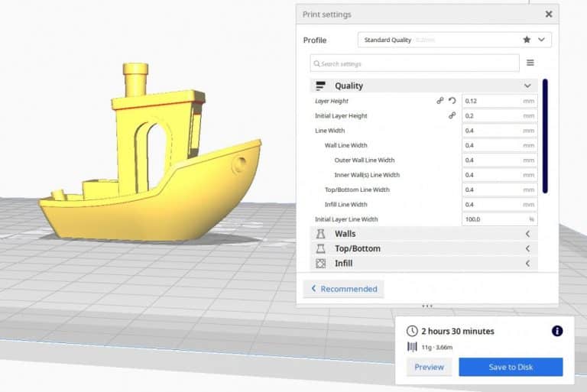Screen dimensions: 587x392
Task: Edit the Wall Line Width value
Action: [x=499, y=145]
